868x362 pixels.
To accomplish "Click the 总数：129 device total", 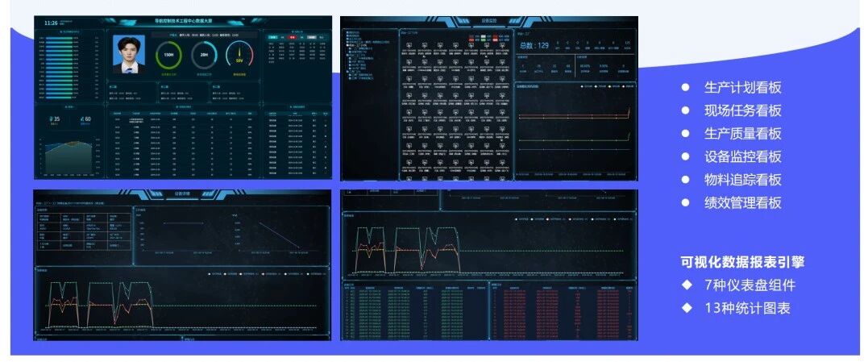I will 534,46.
